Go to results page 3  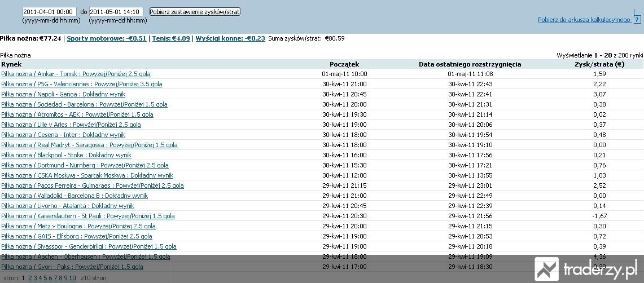36,278
